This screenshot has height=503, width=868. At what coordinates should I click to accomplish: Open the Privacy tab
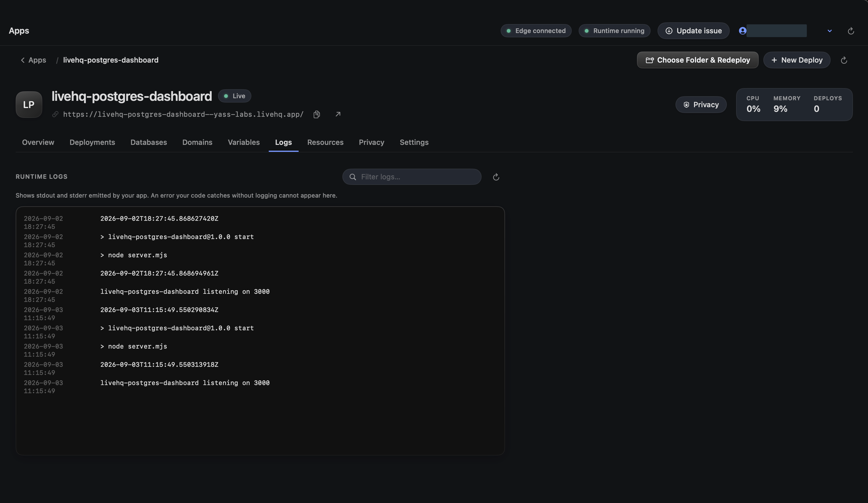pos(371,142)
